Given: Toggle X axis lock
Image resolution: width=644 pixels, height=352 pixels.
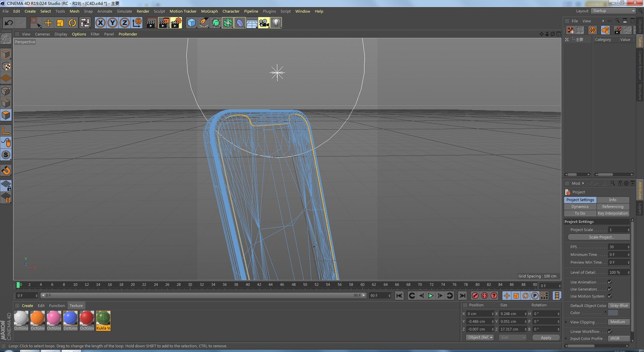Looking at the screenshot, I should tap(100, 23).
